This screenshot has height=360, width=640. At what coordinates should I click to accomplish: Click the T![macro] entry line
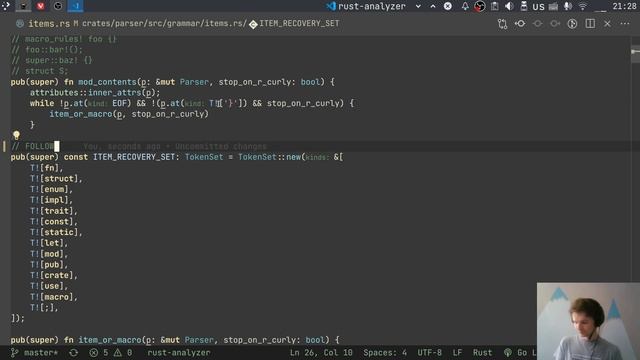click(53, 297)
